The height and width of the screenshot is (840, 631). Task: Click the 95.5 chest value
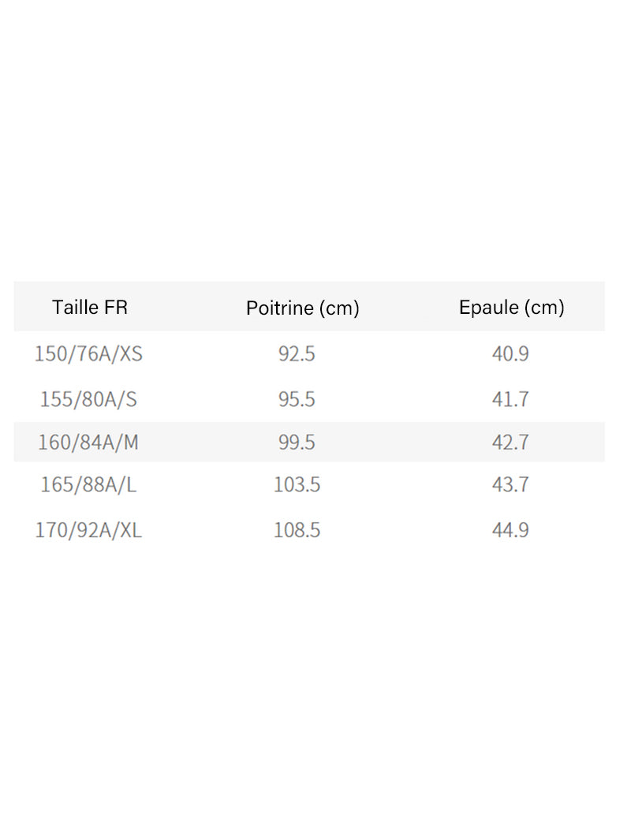pos(297,399)
